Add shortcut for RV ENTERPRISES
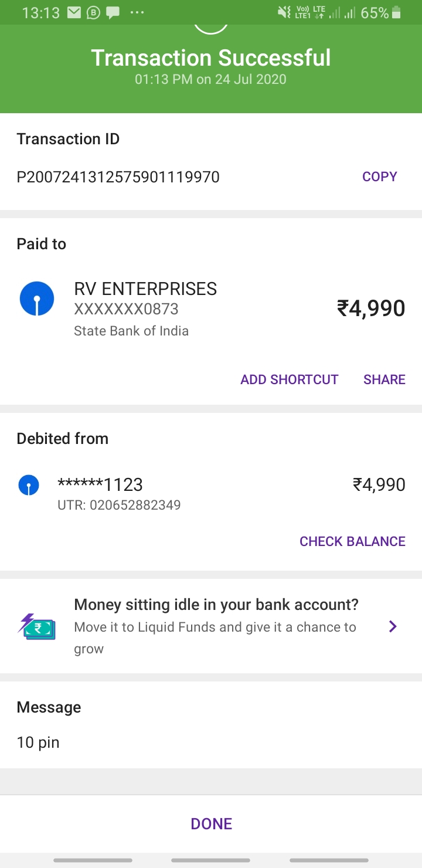Viewport: 422px width, 868px height. [289, 379]
